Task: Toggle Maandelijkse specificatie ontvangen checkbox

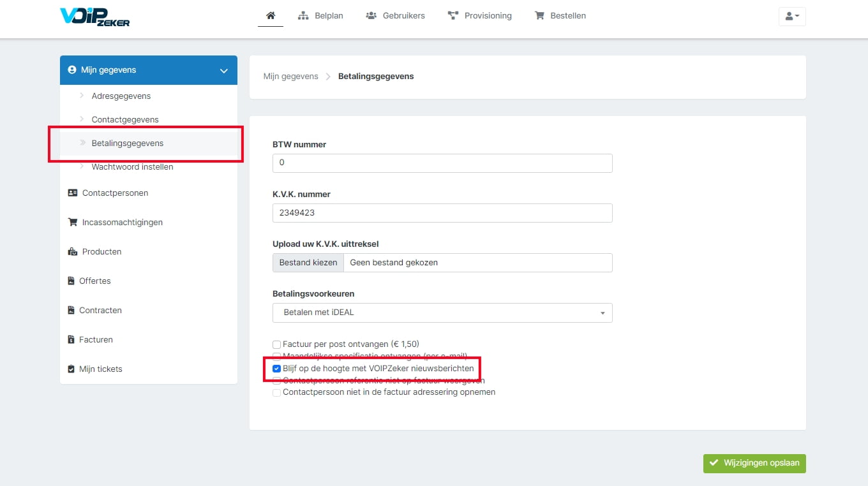Action: point(276,356)
